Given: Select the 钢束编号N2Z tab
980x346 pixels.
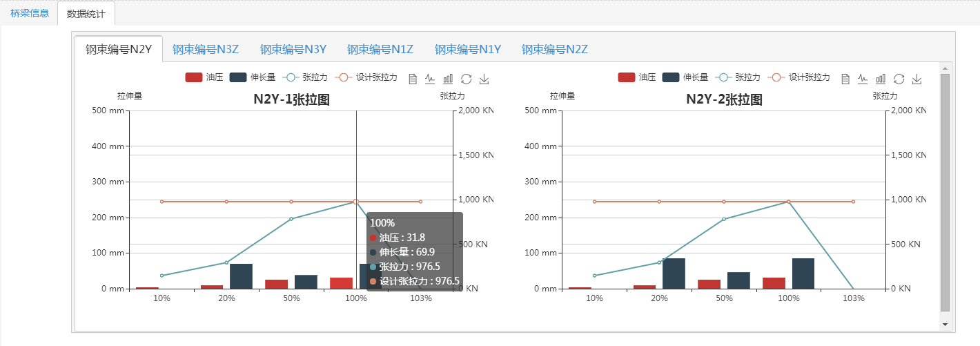Looking at the screenshot, I should 555,49.
